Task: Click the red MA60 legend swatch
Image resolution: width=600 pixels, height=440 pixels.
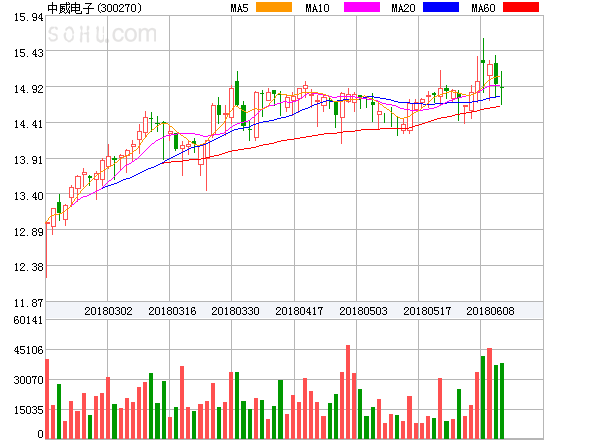Action: tap(521, 7)
